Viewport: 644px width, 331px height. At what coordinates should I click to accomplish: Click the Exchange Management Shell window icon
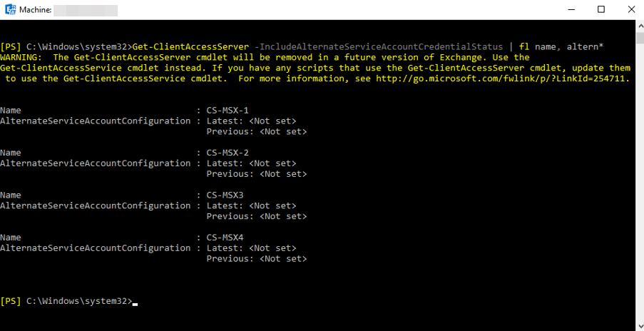pyautogui.click(x=10, y=11)
